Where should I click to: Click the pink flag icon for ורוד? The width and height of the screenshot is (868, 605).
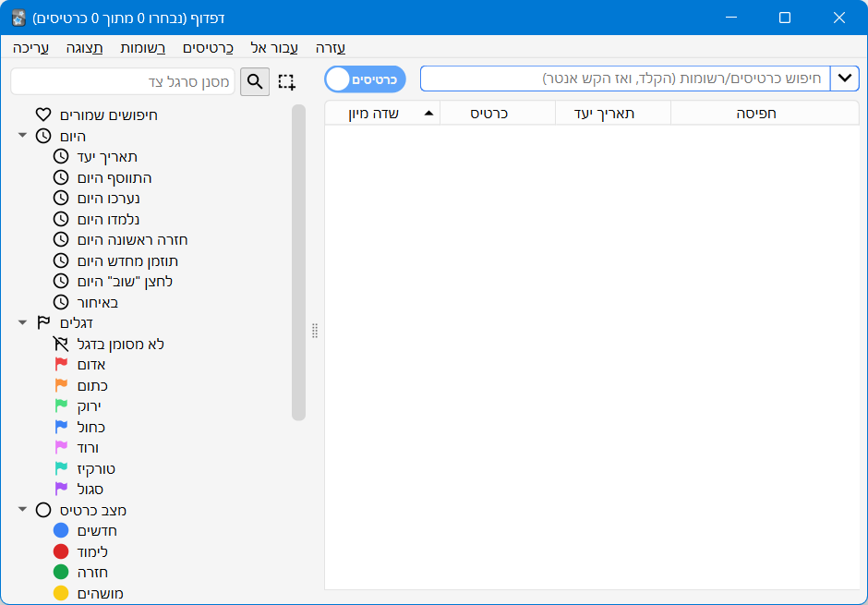61,447
